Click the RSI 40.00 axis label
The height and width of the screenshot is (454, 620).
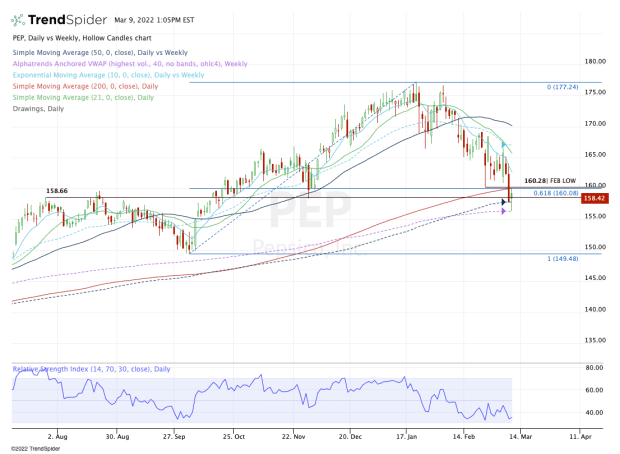tap(594, 412)
